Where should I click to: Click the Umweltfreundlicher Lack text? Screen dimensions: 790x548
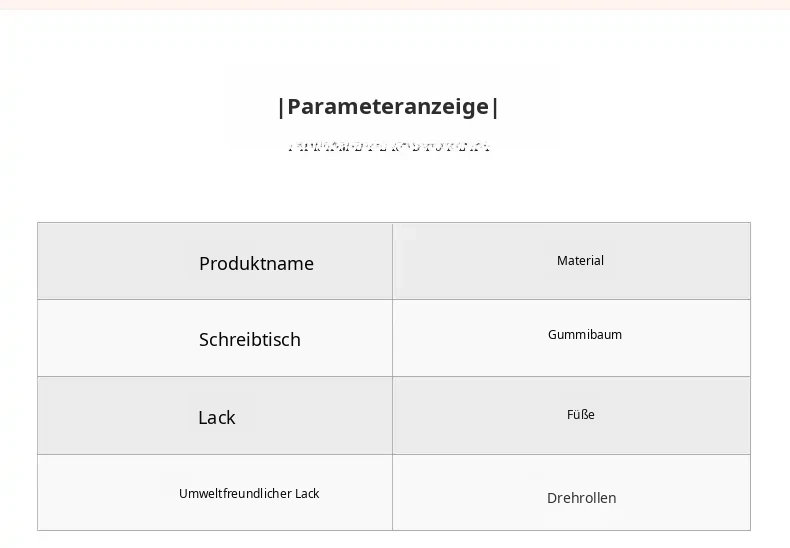[x=249, y=494]
